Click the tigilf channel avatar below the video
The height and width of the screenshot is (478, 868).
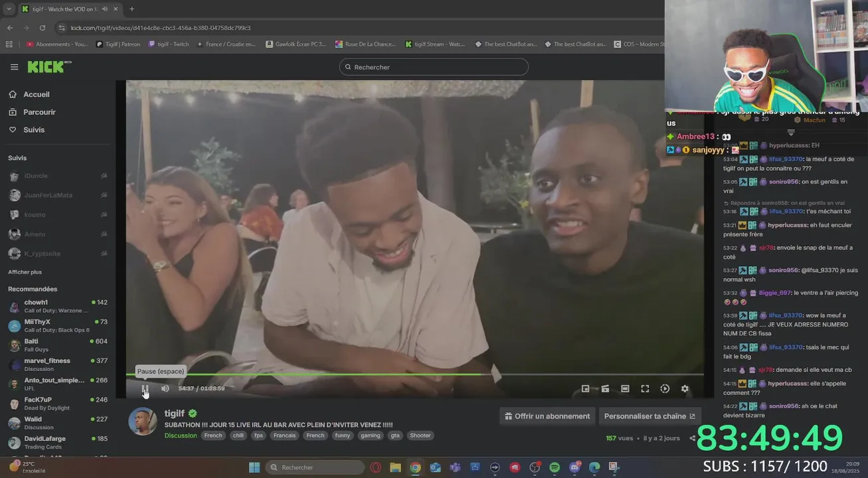142,421
